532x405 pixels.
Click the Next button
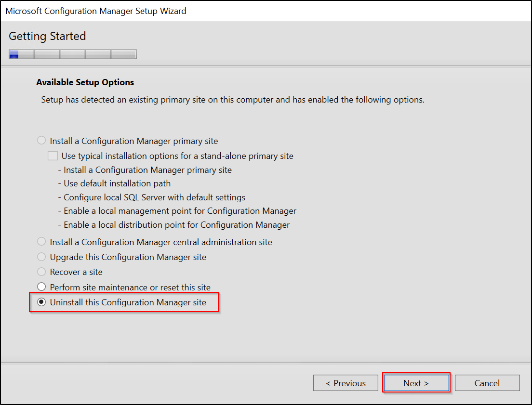(x=416, y=383)
